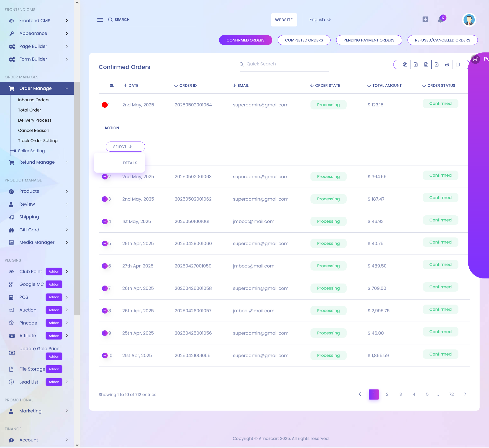Open the SELECT action dropdown

(x=125, y=147)
